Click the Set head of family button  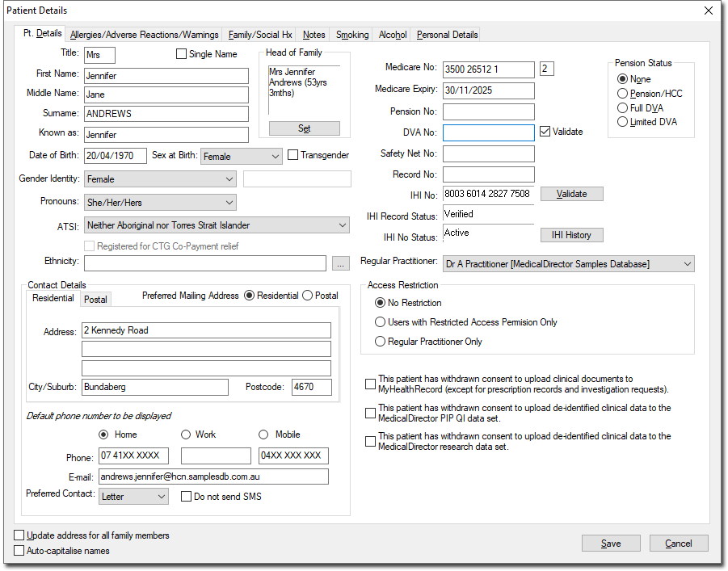point(304,128)
